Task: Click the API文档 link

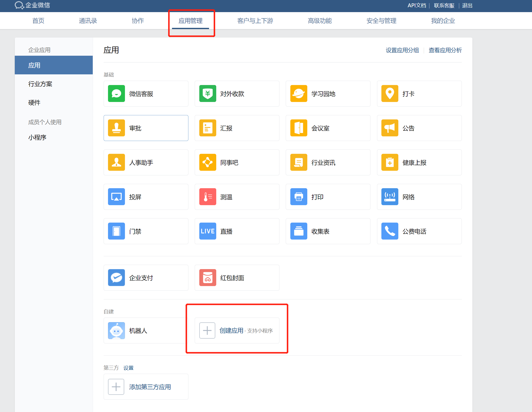Action: 417,5
